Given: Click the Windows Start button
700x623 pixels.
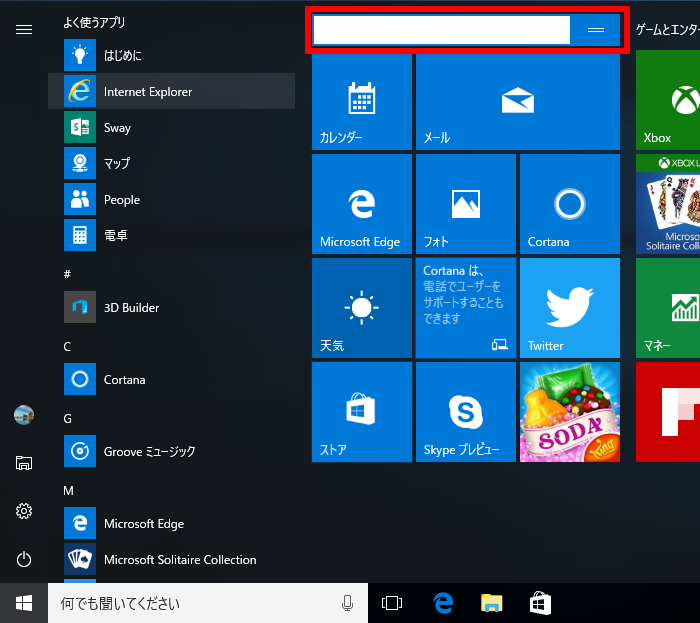Looking at the screenshot, I should (24, 603).
